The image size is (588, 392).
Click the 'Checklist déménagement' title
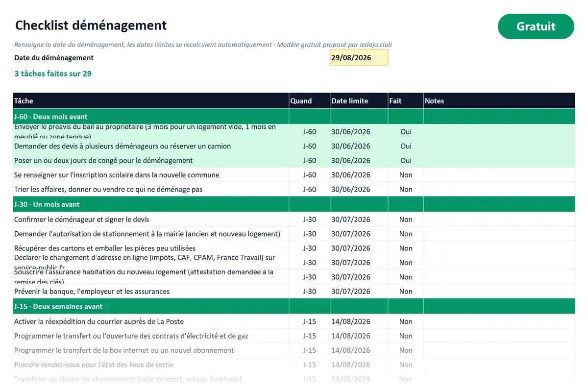coord(91,25)
